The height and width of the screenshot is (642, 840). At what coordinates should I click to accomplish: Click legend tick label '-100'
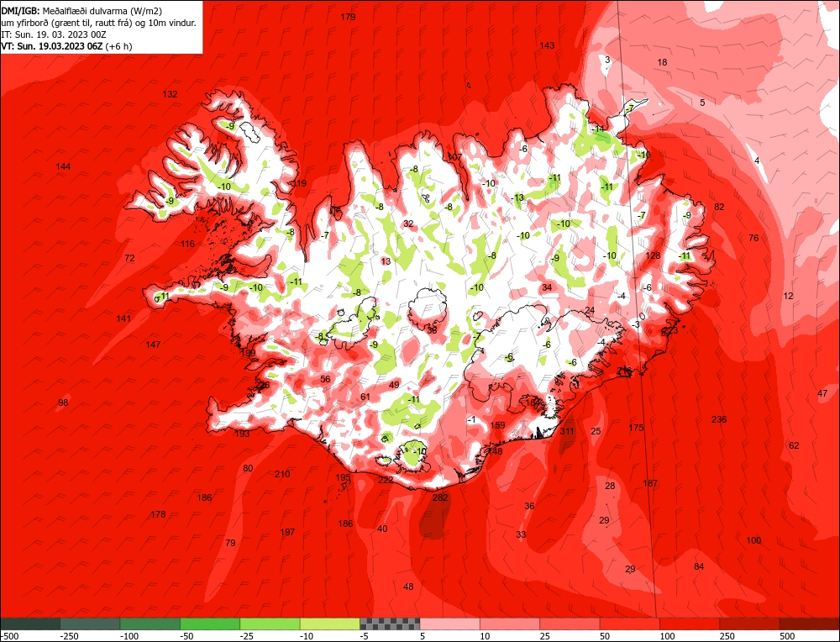(129, 636)
